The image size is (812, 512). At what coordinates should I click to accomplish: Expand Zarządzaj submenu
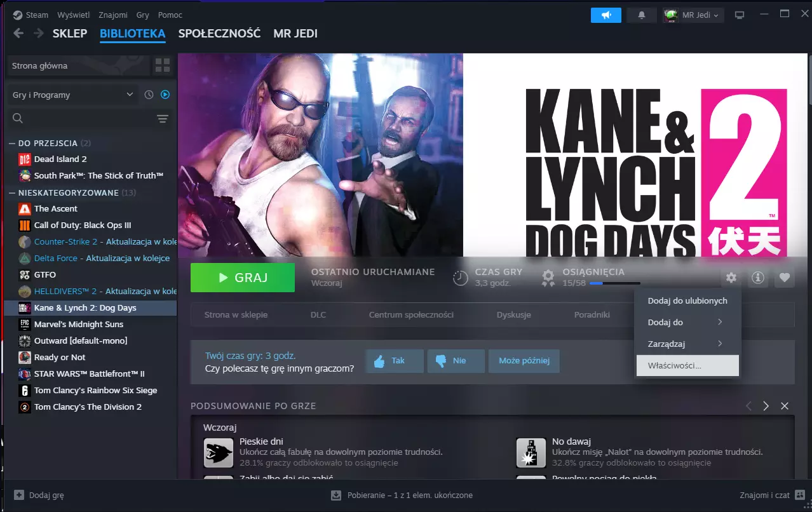click(x=686, y=344)
